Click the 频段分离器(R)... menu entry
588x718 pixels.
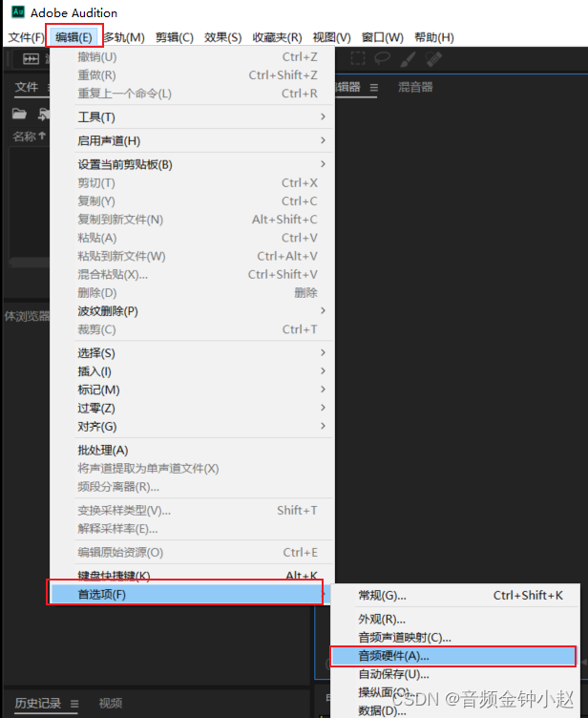coord(192,487)
